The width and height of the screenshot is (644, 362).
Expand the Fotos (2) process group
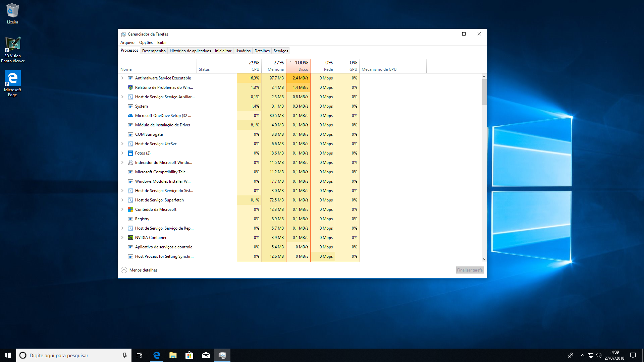click(x=122, y=153)
